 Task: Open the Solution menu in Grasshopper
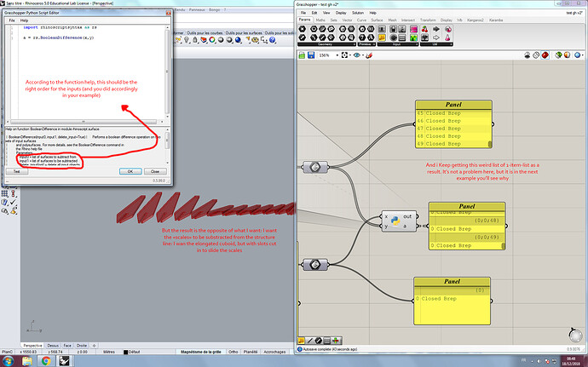click(357, 13)
